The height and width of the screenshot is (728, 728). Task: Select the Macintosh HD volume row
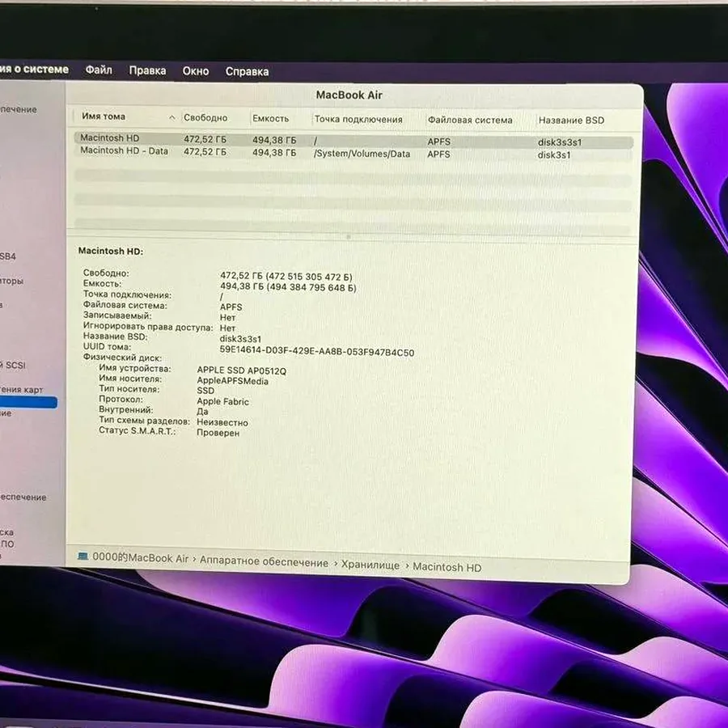click(x=353, y=140)
